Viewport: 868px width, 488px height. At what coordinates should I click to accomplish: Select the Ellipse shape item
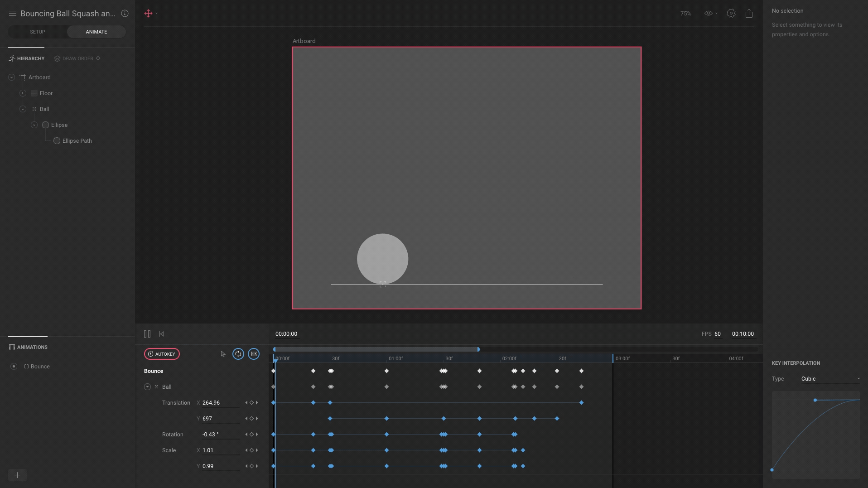59,125
